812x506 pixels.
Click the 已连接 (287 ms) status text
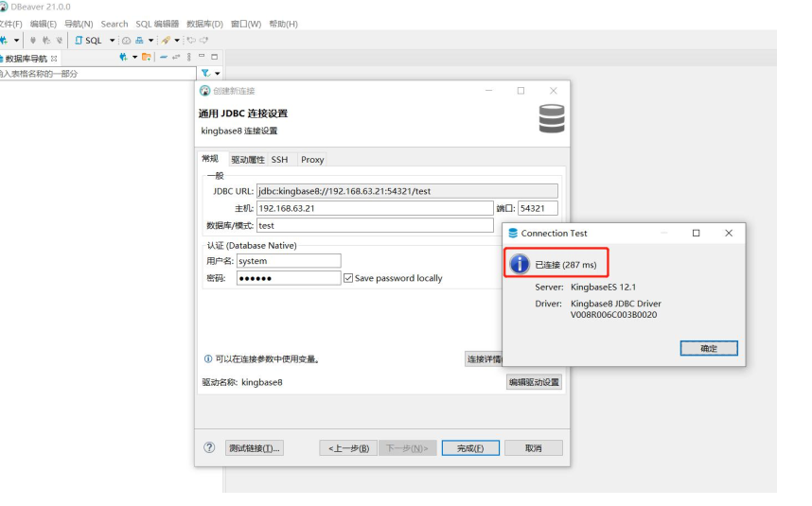566,265
